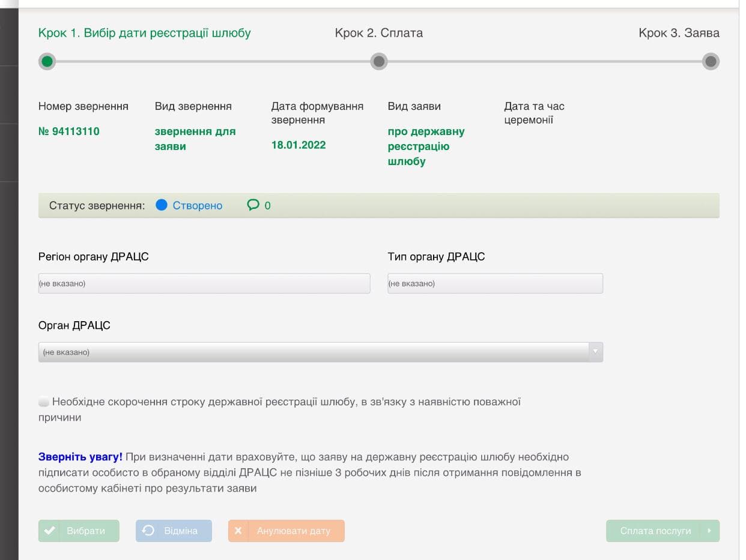The width and height of the screenshot is (746, 560).
Task: Click the Створено status link
Action: click(x=197, y=206)
